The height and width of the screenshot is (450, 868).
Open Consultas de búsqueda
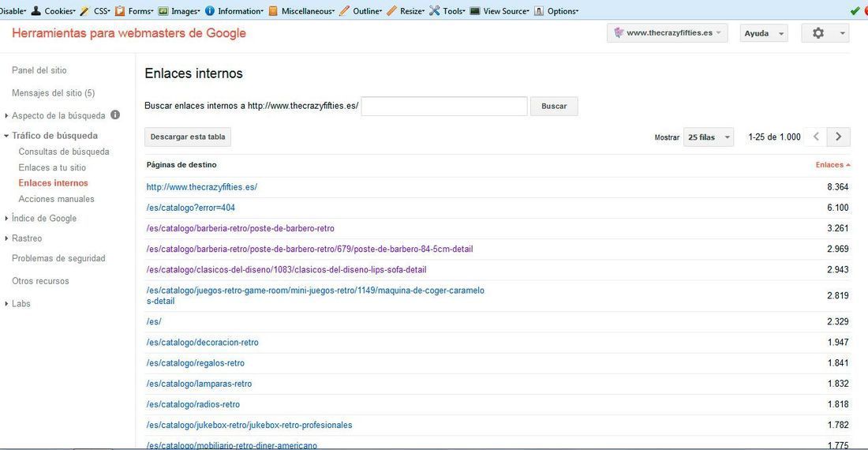coord(64,151)
